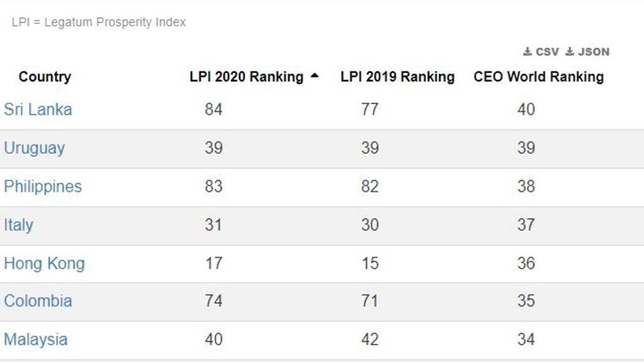
Task: Click the sort arrow beside LPI 2020 Ranking
Action: point(314,75)
